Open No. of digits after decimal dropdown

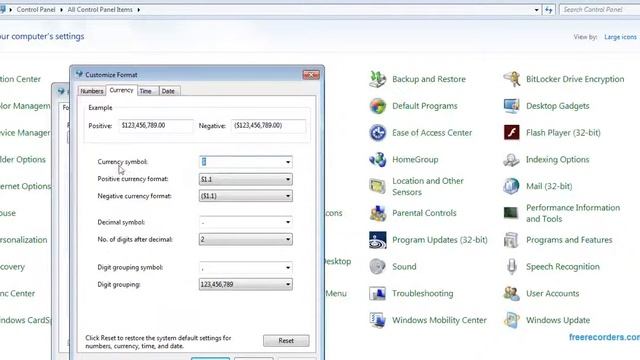[288, 239]
